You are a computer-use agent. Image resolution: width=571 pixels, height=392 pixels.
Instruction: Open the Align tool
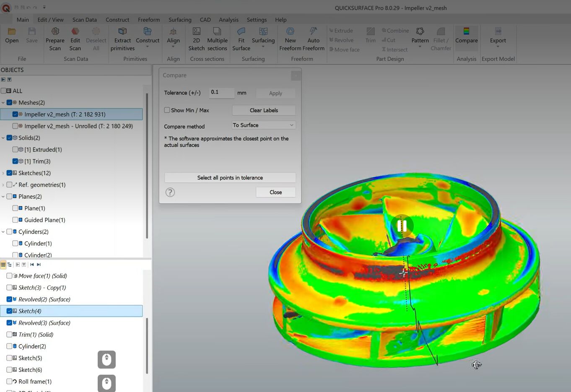173,38
